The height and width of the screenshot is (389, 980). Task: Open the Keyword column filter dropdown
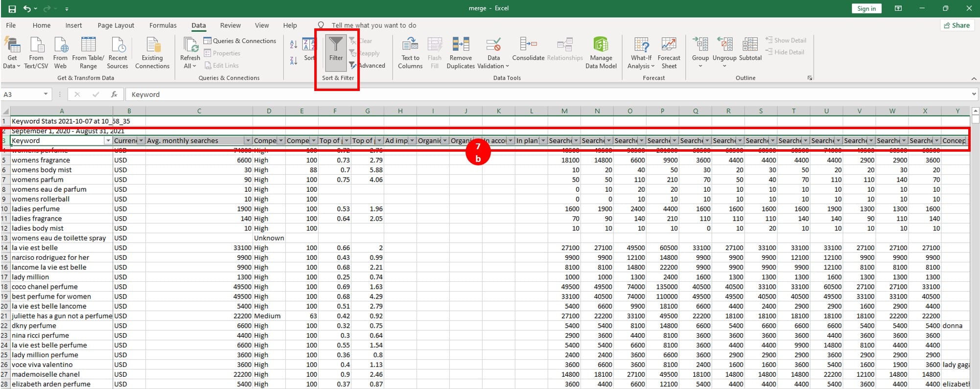108,141
